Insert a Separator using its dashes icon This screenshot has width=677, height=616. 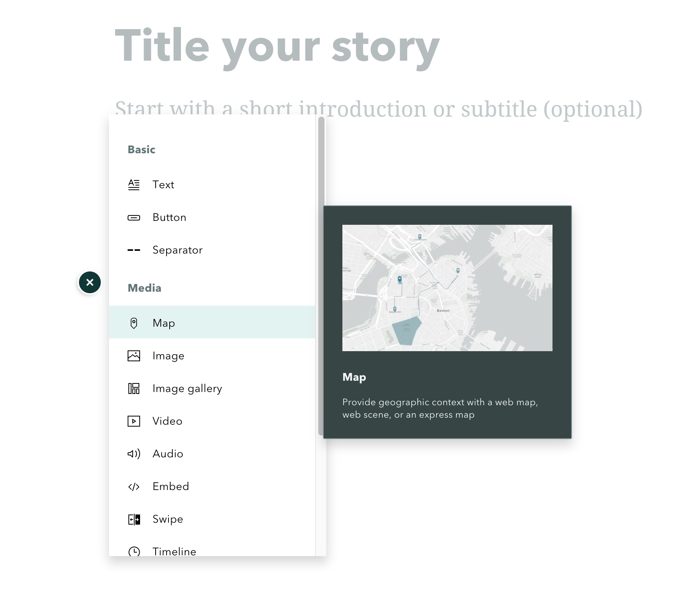134,250
